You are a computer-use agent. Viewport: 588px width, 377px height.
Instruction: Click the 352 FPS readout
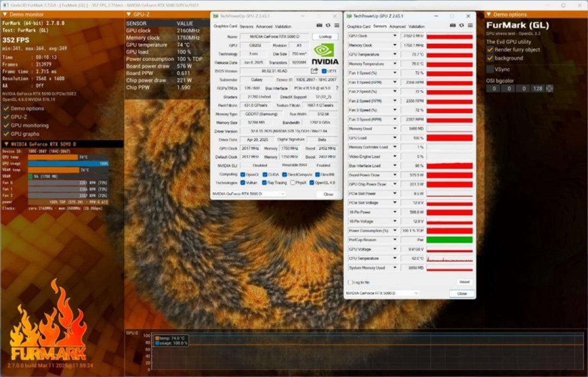coord(16,40)
